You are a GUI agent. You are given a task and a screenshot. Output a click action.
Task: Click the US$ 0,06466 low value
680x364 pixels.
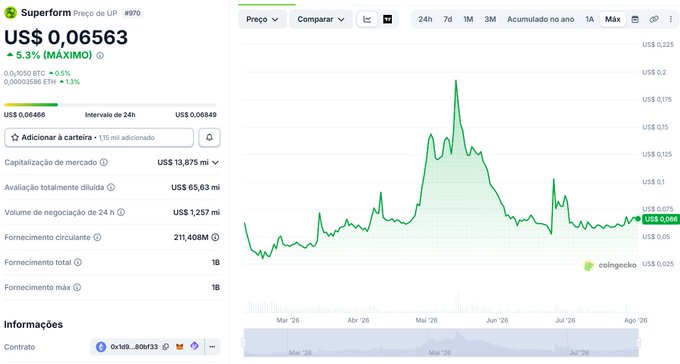[24, 115]
